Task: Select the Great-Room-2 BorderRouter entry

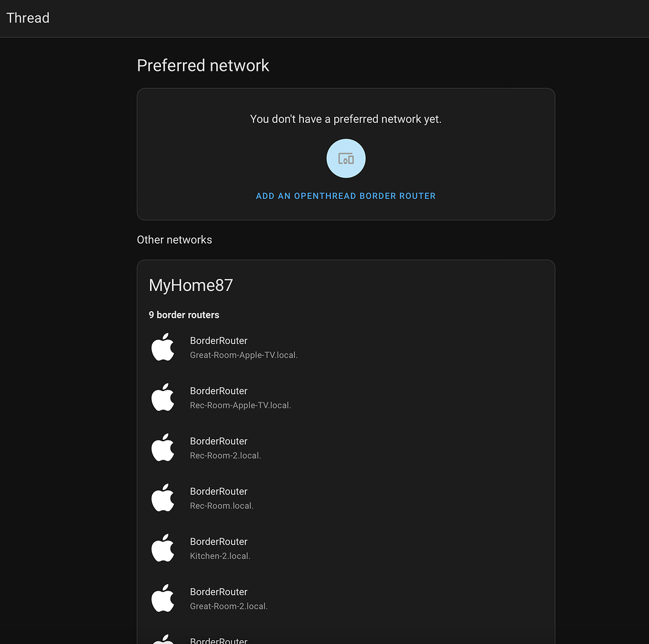Action: point(229,598)
